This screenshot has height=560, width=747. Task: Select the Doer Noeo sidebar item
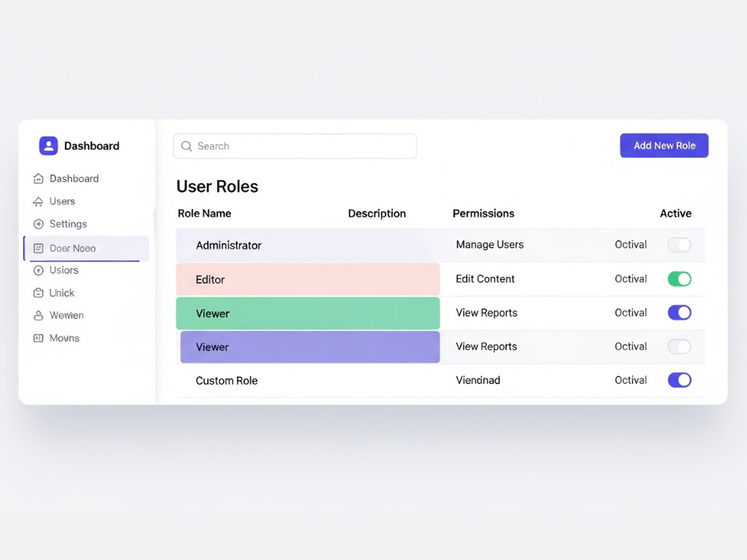[x=86, y=248]
